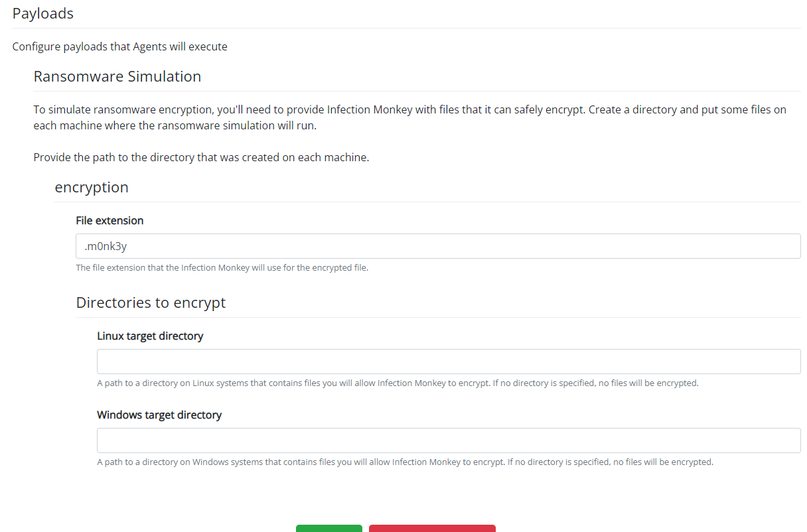Collapse the Ransomware Simulation section header
Viewport: 807px width, 532px height.
click(117, 76)
